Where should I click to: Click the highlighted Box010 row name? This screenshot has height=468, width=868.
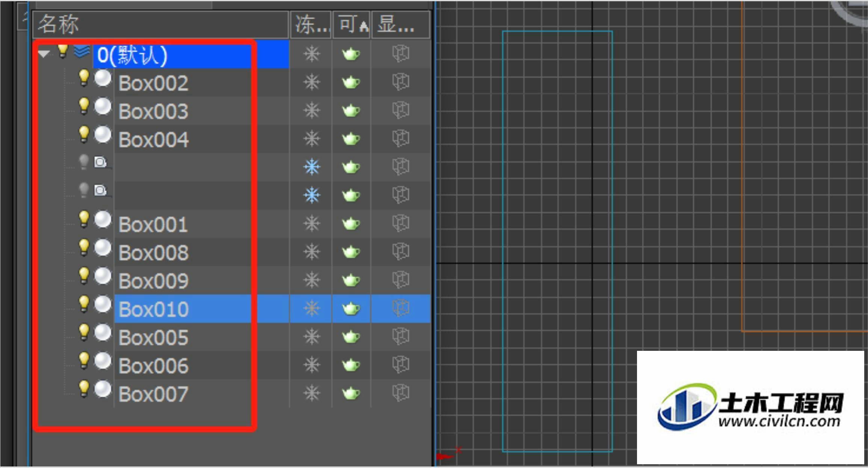[153, 309]
